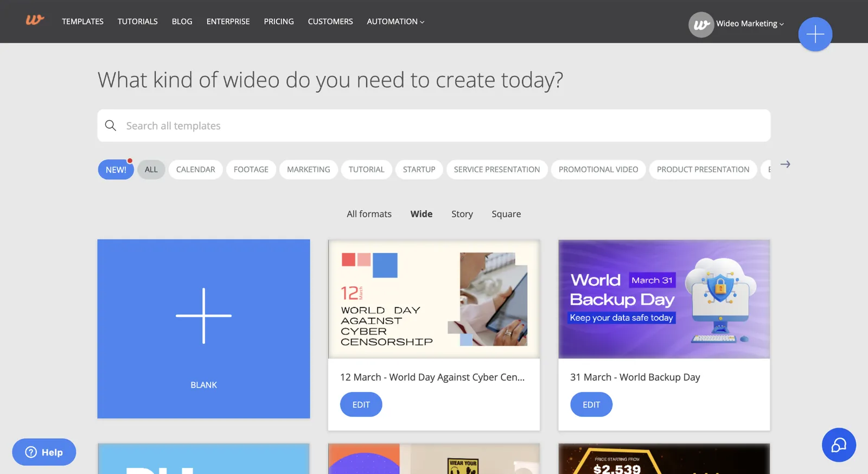Viewport: 868px width, 474px height.
Task: Open the Automation dropdown menu
Action: point(395,21)
